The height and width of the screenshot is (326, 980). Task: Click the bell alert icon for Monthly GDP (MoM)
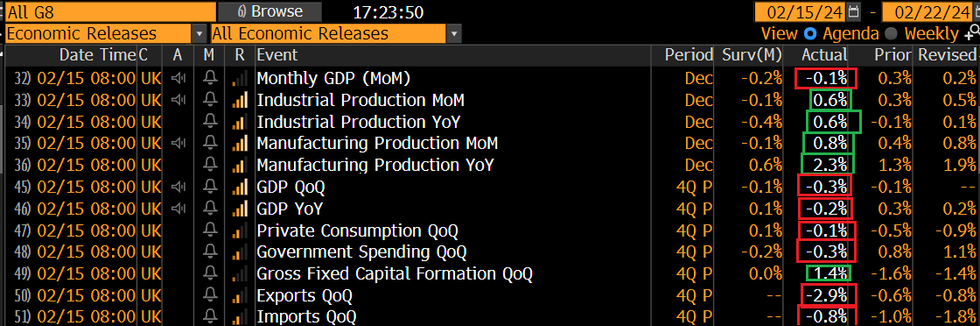[x=211, y=78]
